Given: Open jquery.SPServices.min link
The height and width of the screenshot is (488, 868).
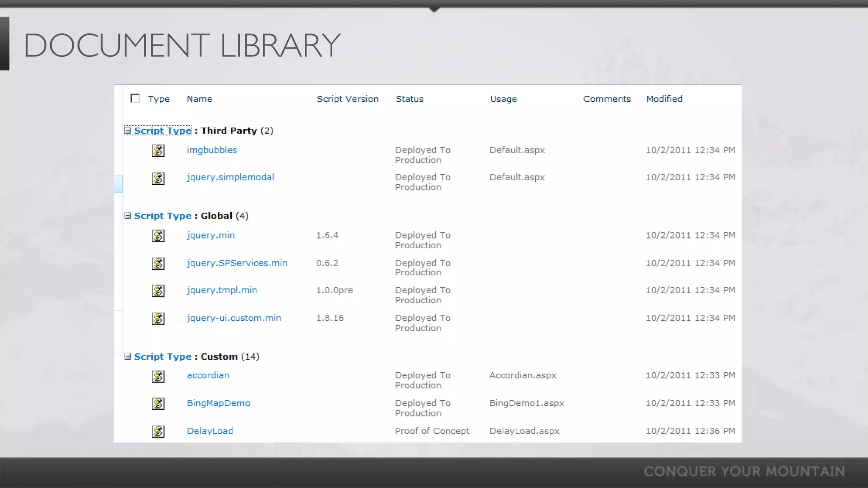Looking at the screenshot, I should pyautogui.click(x=237, y=263).
